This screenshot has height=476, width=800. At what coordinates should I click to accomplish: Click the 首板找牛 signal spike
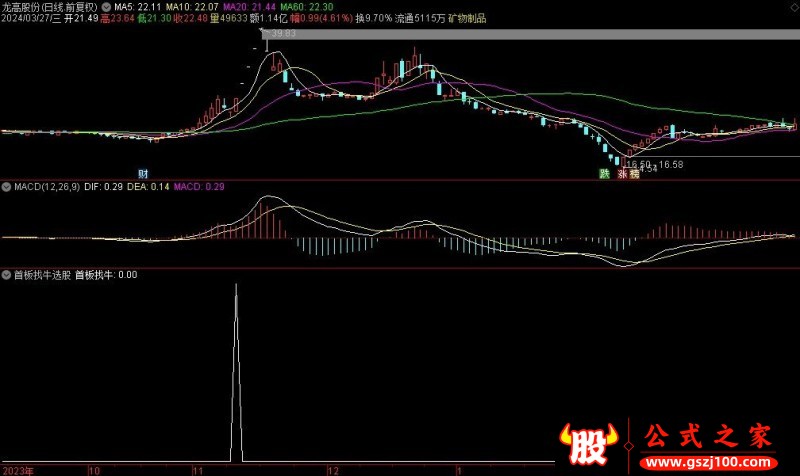tap(236, 300)
